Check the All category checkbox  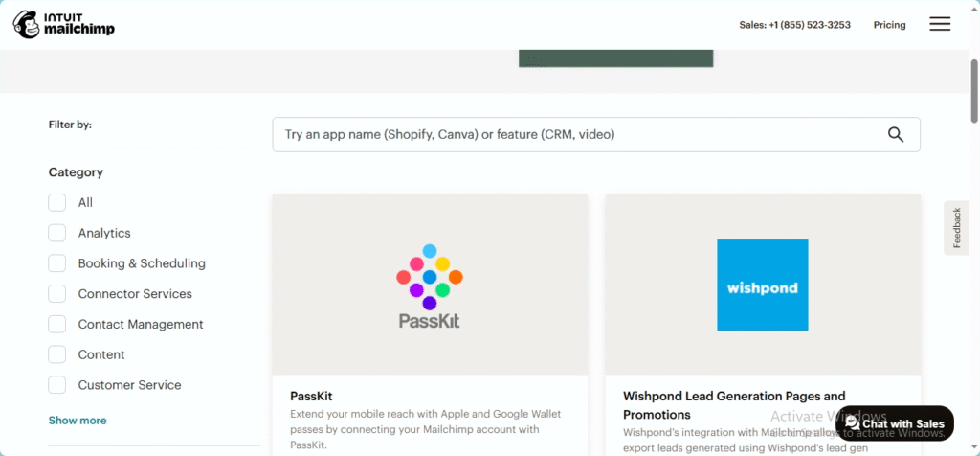pyautogui.click(x=56, y=203)
